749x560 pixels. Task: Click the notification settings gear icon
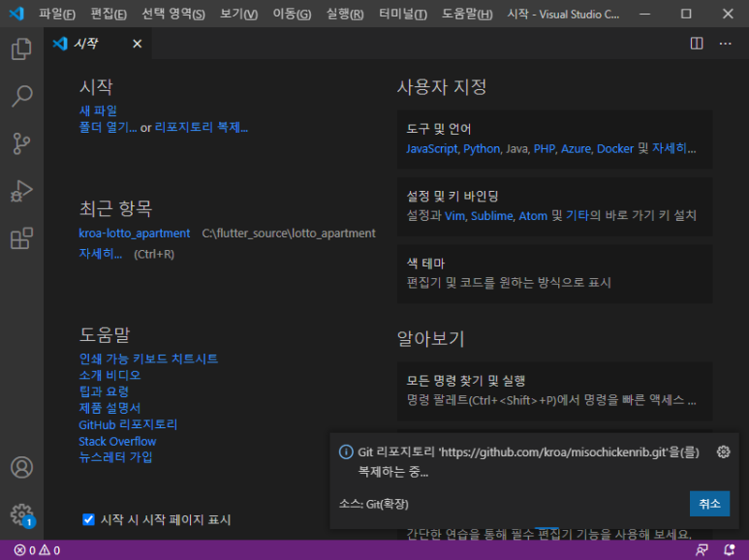point(723,451)
